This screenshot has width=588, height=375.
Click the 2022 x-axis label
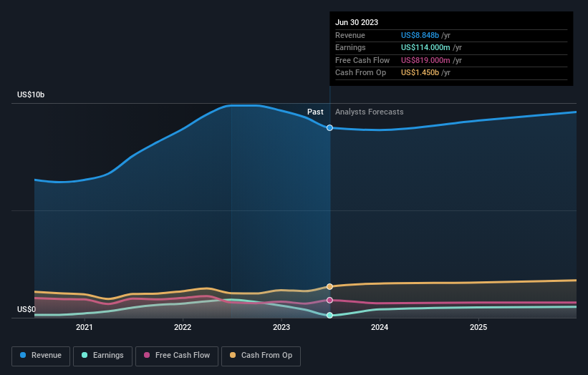pos(183,327)
